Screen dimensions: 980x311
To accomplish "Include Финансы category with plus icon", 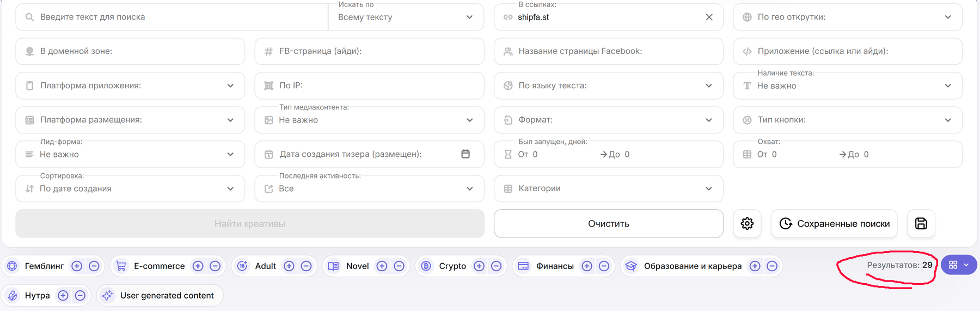I will coord(587,266).
